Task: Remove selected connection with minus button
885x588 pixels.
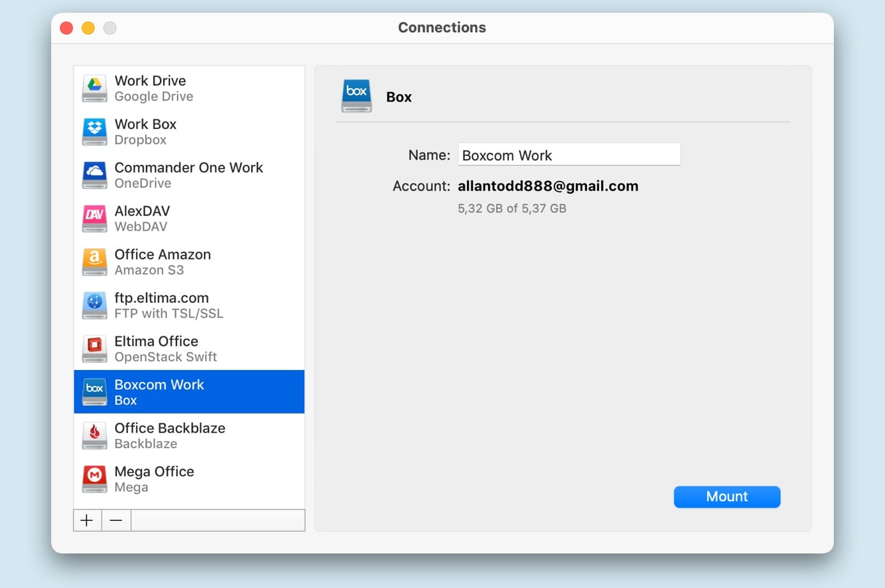Action: (x=116, y=520)
